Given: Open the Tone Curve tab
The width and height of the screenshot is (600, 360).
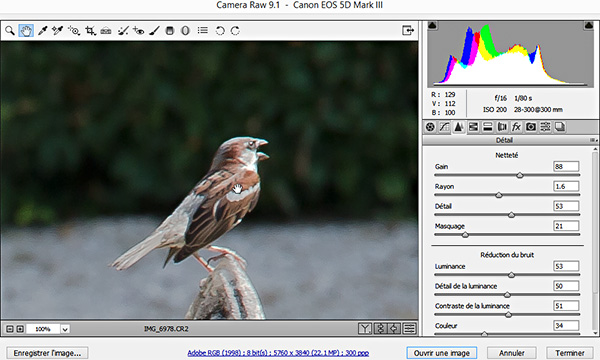Looking at the screenshot, I should point(444,127).
